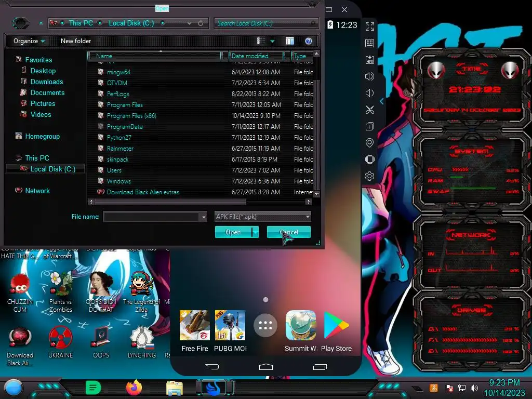This screenshot has height=399, width=532.
Task: Select the ProgramData folder
Action: 125,127
